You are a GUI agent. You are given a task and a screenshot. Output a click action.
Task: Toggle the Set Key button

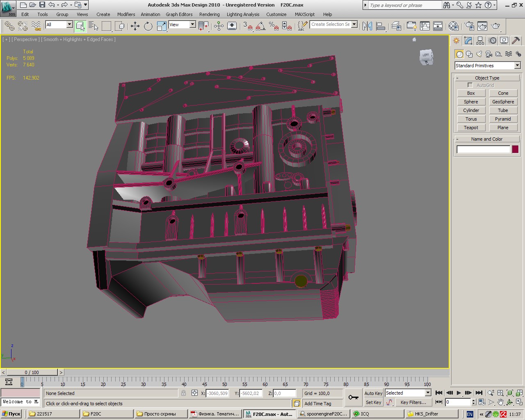point(373,402)
